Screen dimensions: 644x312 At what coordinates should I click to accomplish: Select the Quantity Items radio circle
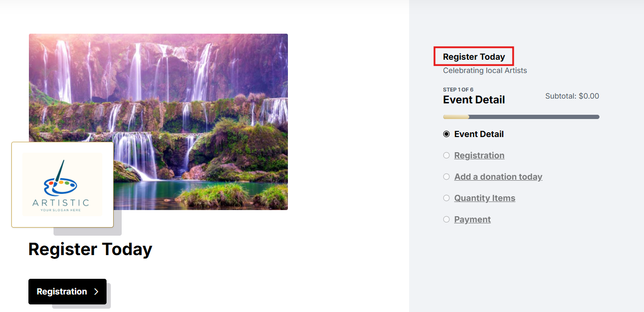446,198
